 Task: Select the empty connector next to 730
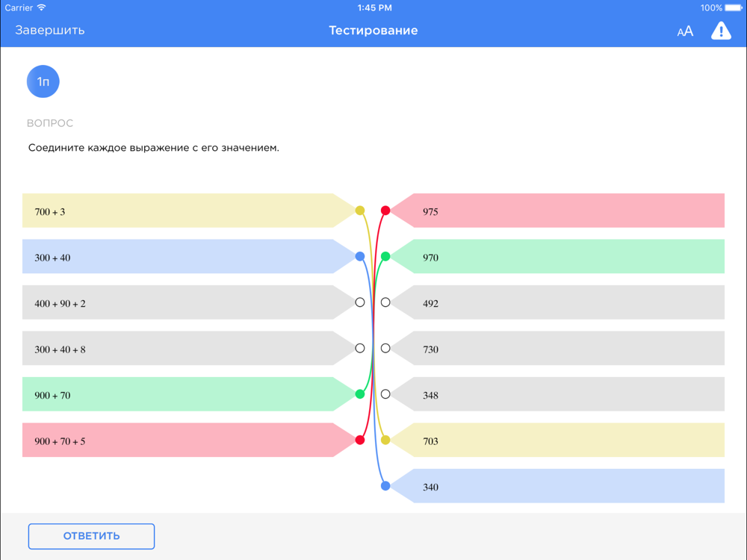coord(385,348)
